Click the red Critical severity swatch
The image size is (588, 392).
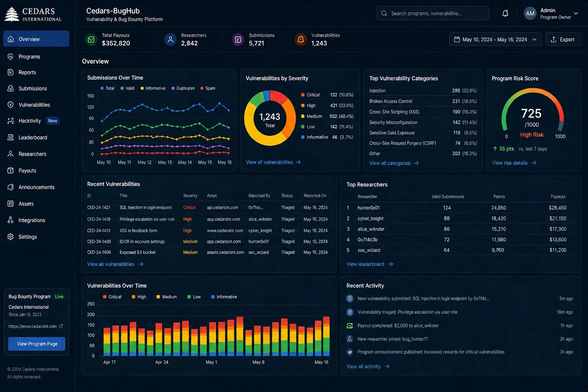pos(303,95)
